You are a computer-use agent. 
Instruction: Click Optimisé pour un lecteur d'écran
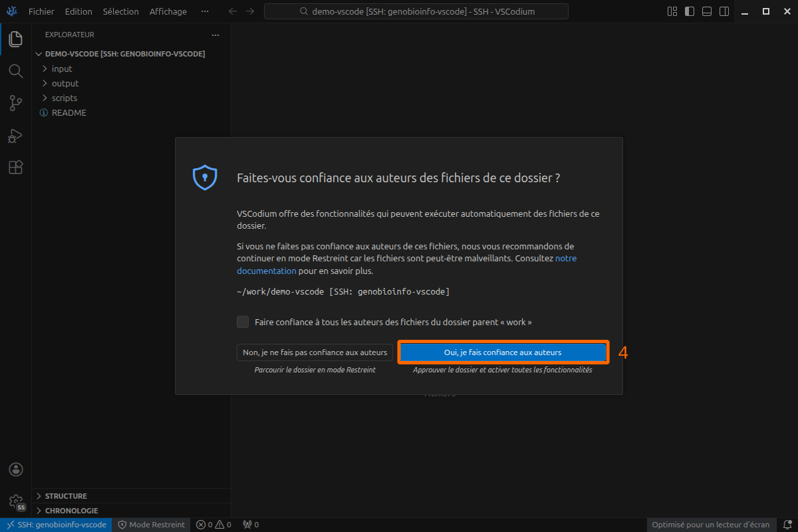pos(711,525)
